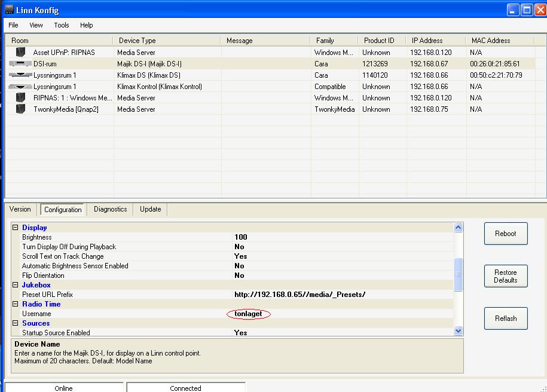Image resolution: width=547 pixels, height=392 pixels.
Task: Click the Reflash button
Action: [506, 318]
